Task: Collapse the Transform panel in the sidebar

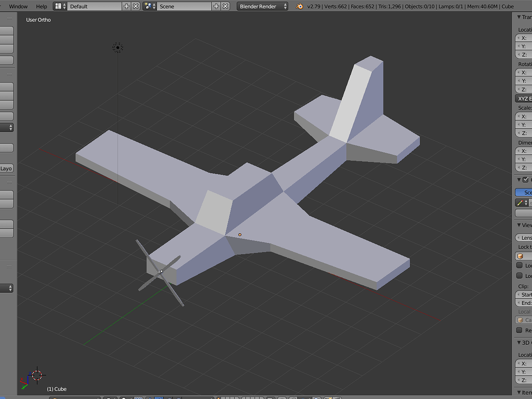Action: [x=518, y=17]
